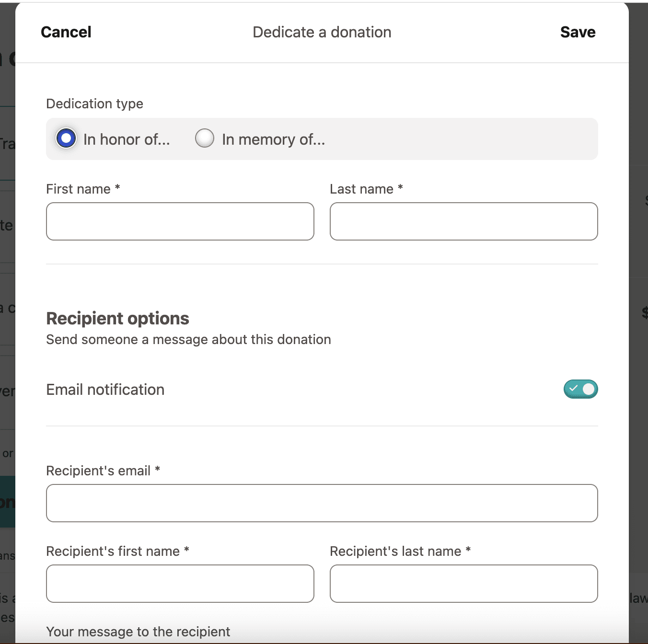
Task: Choose the "In memory of..." radio button
Action: click(205, 138)
